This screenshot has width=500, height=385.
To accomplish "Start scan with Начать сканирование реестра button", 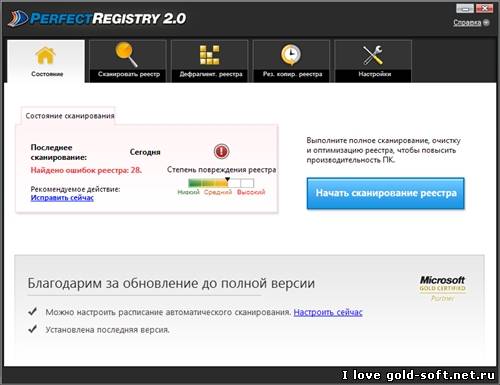I will 386,193.
